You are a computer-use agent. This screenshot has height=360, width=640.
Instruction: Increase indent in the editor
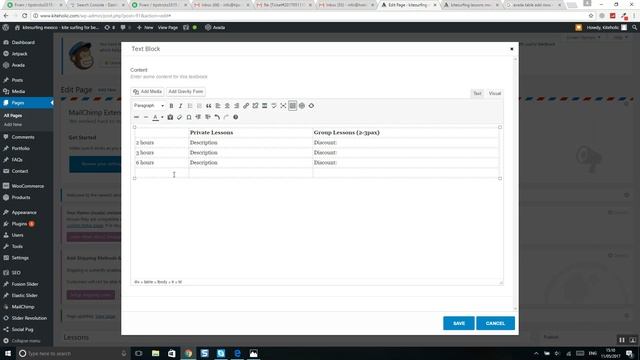pos(208,117)
